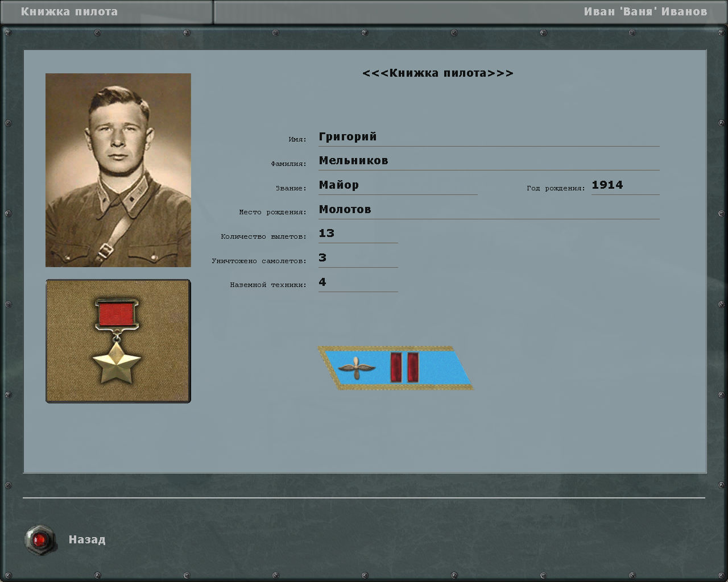This screenshot has width=728, height=582.
Task: Click the birth year value 1914
Action: (x=607, y=185)
